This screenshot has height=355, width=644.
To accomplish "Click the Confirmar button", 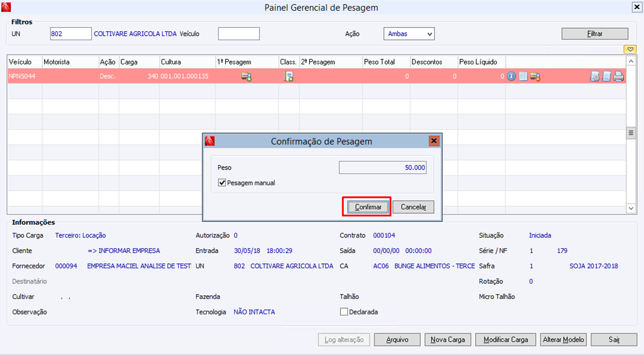I will click(x=368, y=207).
